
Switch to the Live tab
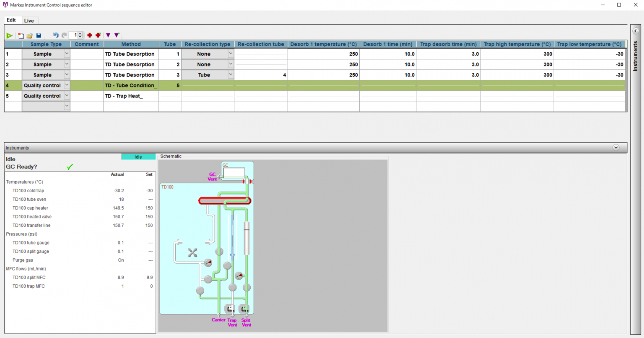(29, 21)
